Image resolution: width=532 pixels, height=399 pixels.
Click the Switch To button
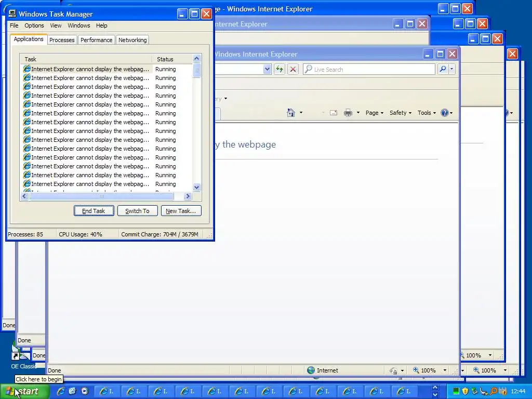pos(137,211)
